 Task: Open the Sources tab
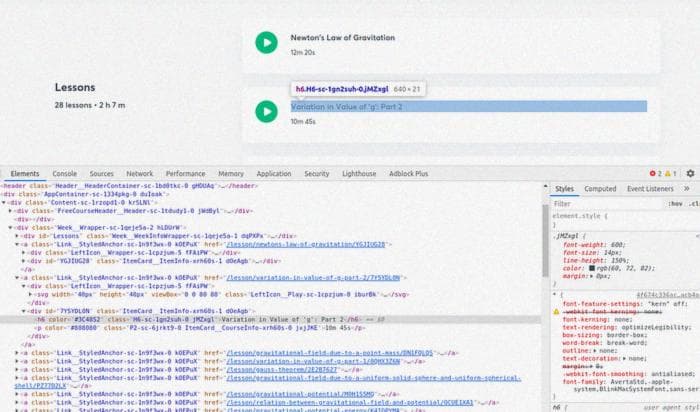[x=101, y=174]
